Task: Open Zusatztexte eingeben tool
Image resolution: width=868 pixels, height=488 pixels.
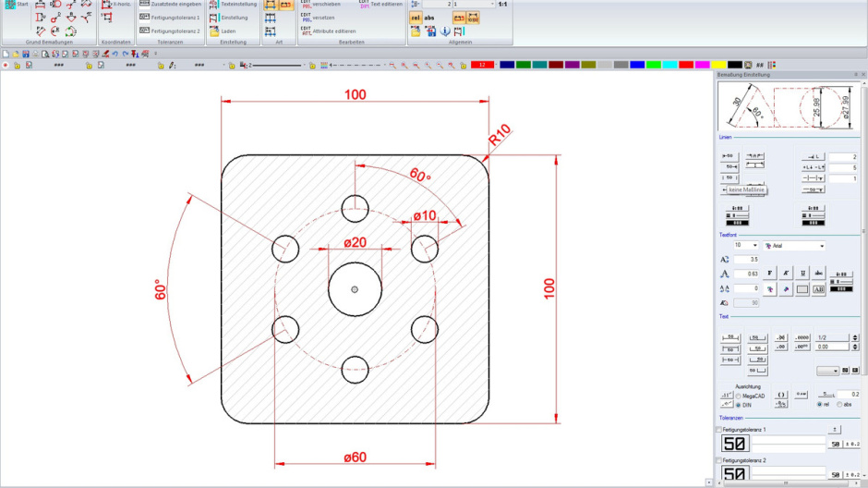Action: point(170,5)
